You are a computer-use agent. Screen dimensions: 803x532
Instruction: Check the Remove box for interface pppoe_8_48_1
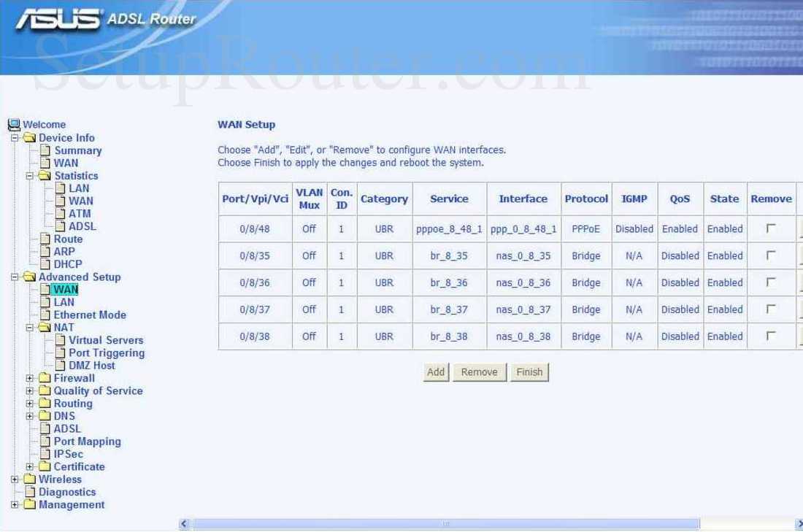(771, 228)
